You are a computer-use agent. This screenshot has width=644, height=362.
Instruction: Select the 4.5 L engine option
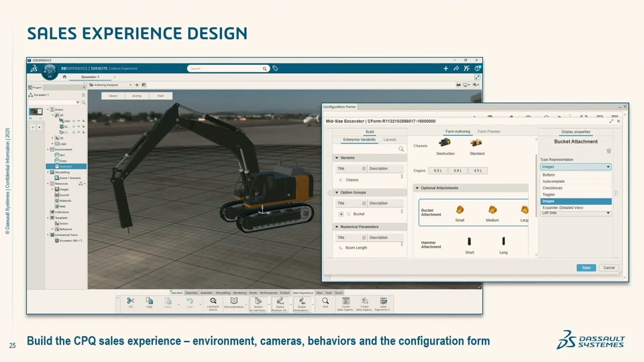(478, 170)
